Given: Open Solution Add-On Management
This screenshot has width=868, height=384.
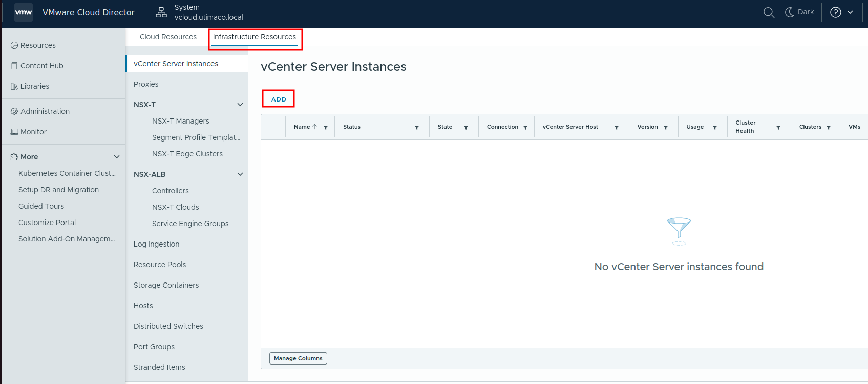Looking at the screenshot, I should (67, 239).
